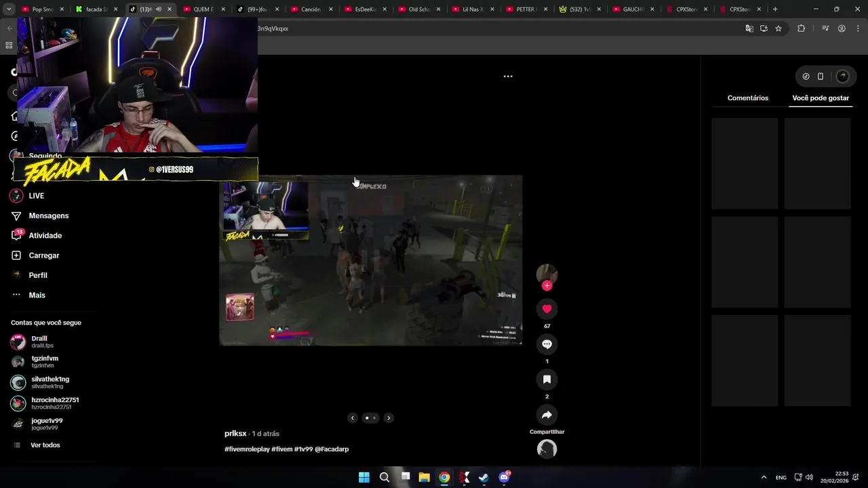Go to the previous slide arrow
This screenshot has width=868, height=488.
click(353, 418)
